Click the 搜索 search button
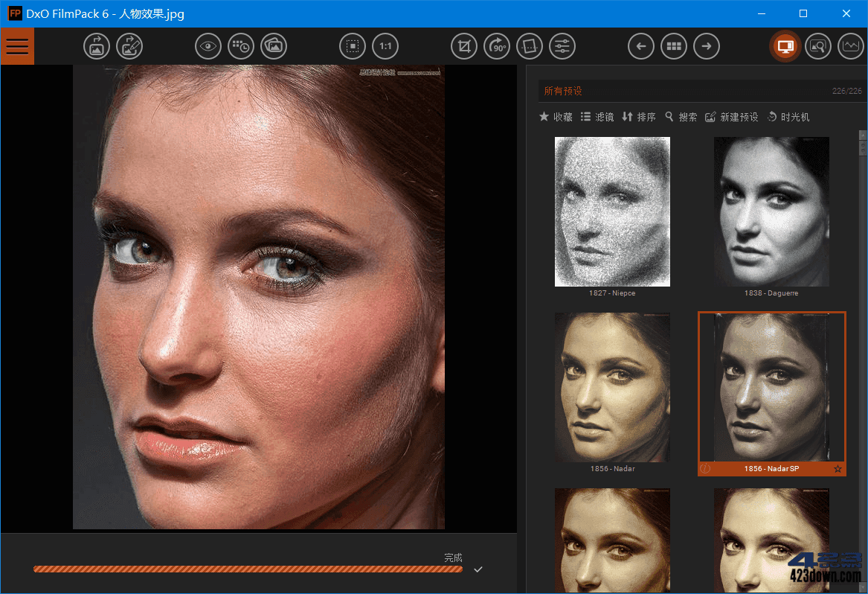 coord(681,117)
